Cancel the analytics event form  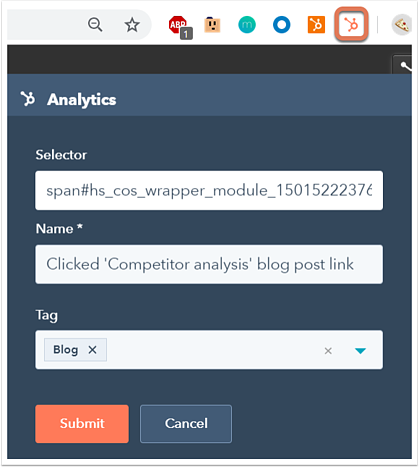click(x=186, y=424)
